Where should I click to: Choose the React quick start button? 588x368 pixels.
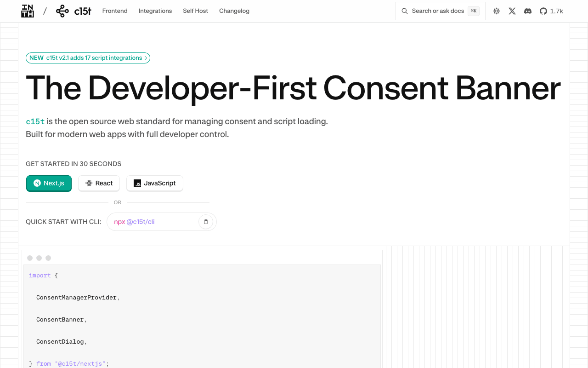[99, 183]
